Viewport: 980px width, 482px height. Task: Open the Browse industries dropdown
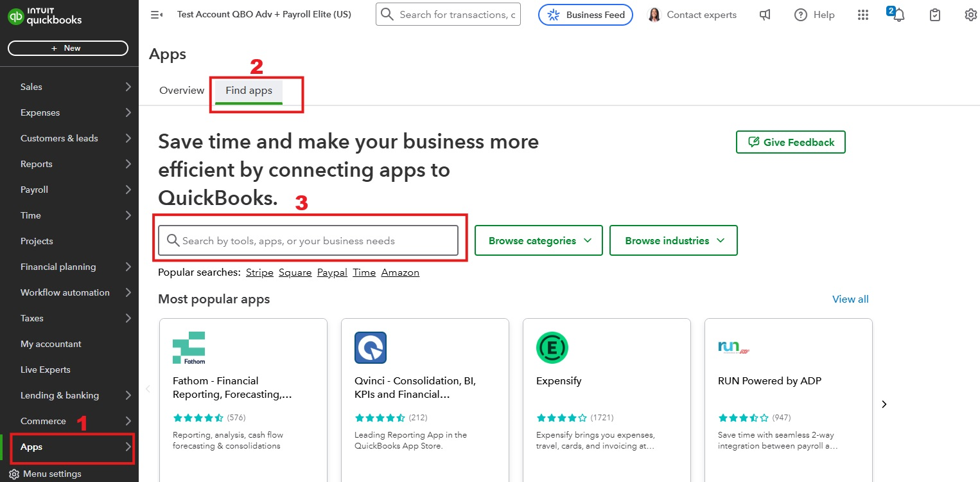(x=674, y=240)
